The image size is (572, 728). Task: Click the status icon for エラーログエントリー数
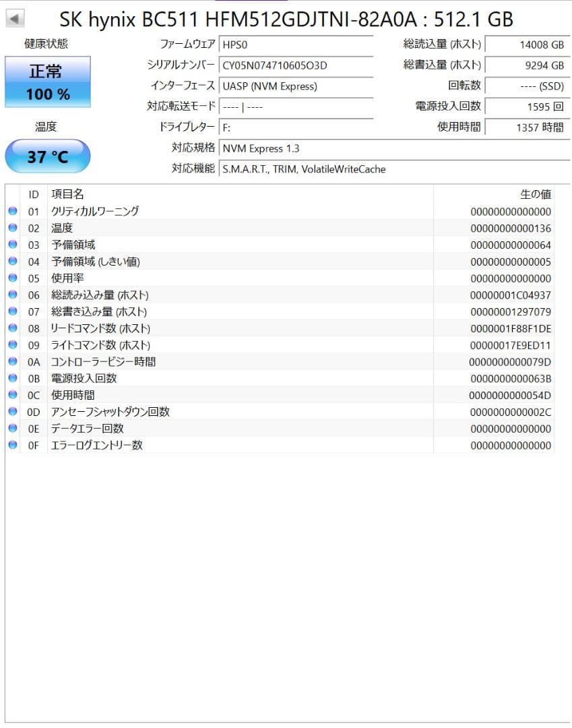click(13, 446)
